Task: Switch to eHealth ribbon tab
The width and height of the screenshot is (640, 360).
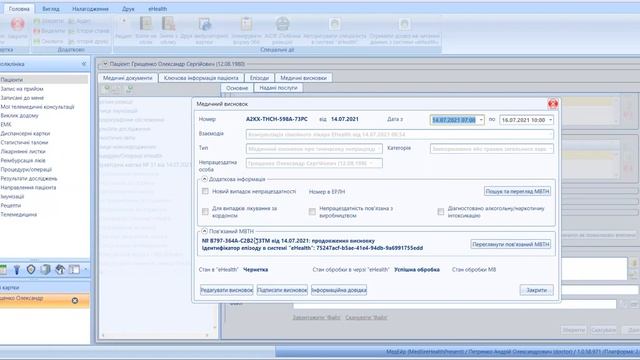Action: tap(158, 9)
